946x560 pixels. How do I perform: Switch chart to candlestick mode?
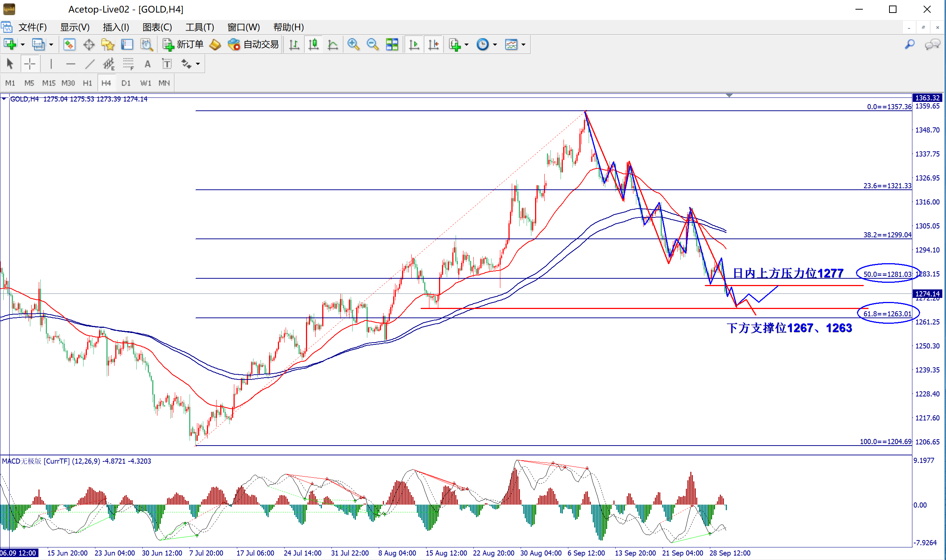[x=313, y=45]
